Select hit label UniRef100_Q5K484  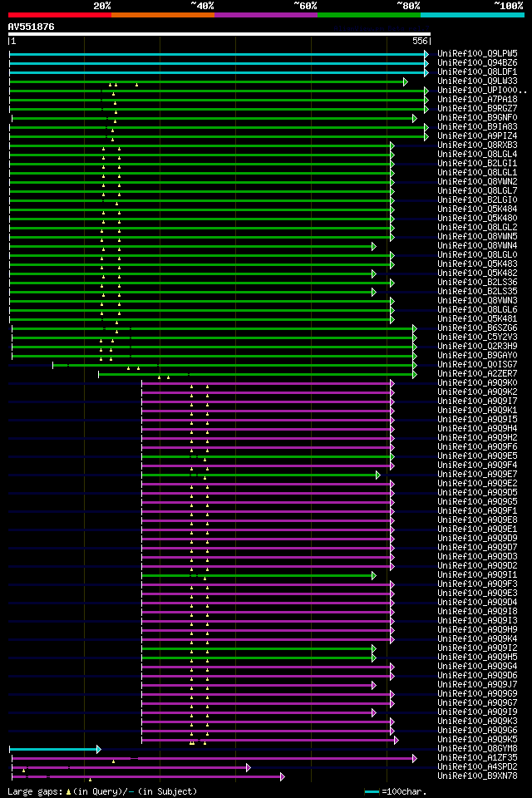point(477,209)
